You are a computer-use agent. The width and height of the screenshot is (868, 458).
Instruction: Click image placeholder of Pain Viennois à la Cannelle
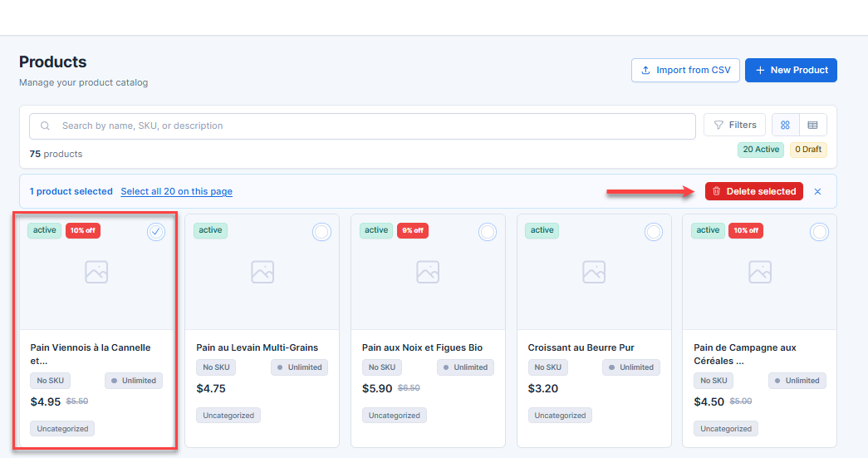[x=96, y=272]
